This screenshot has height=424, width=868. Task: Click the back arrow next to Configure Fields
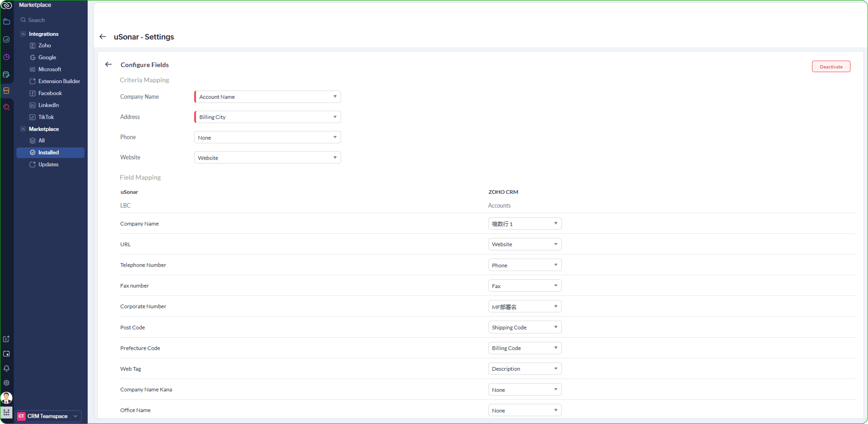(108, 64)
